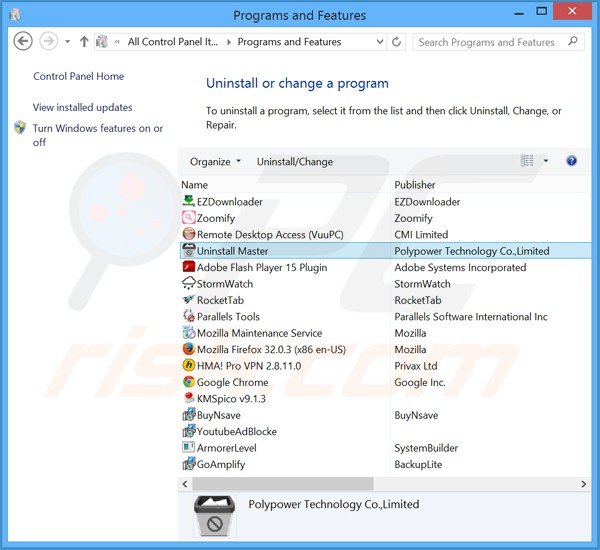
Task: Minimize the Programs and Features window
Action: click(519, 12)
